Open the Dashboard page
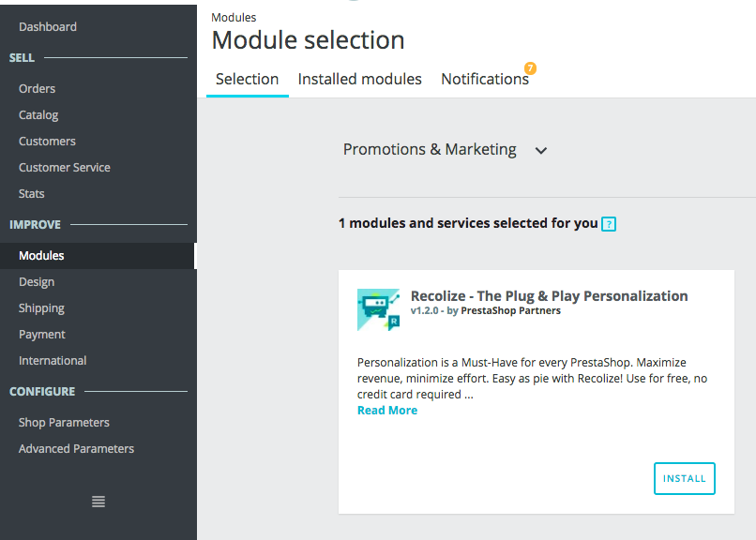The height and width of the screenshot is (540, 756). pyautogui.click(x=48, y=27)
